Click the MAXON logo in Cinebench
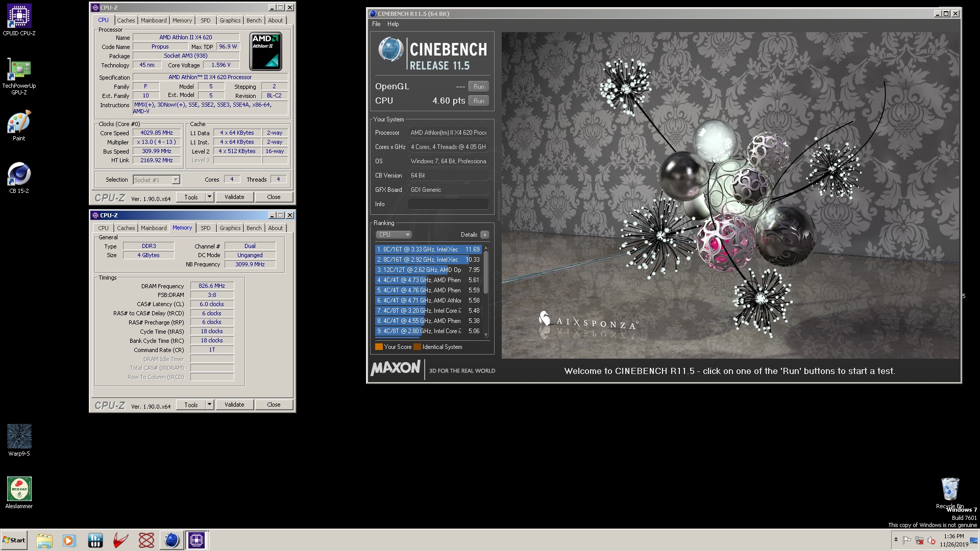The height and width of the screenshot is (551, 980). click(x=396, y=368)
